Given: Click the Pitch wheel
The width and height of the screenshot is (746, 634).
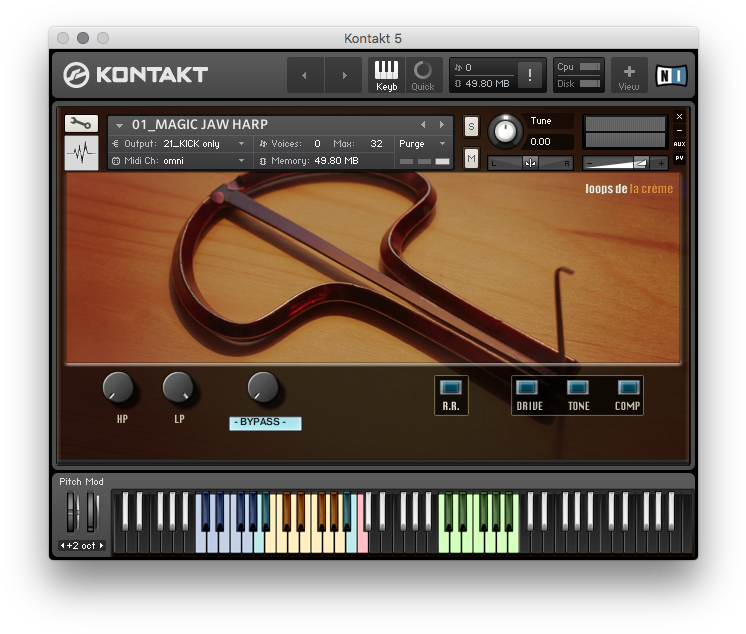Looking at the screenshot, I should pyautogui.click(x=71, y=512).
